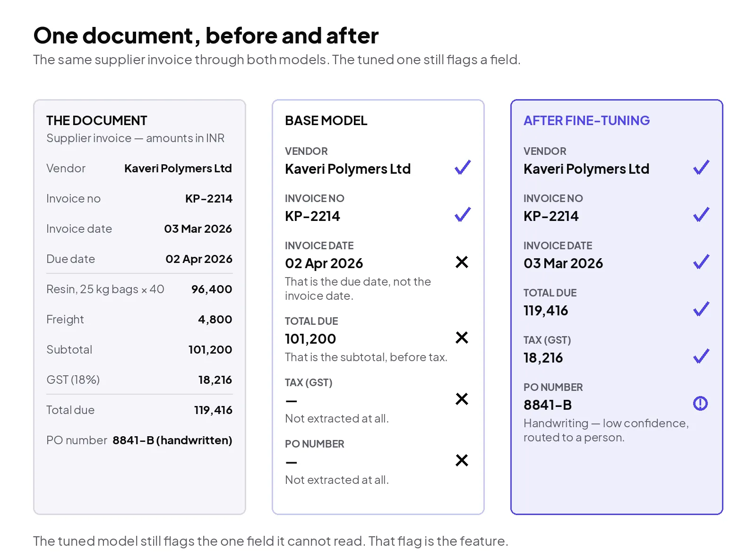Click Base Model invoice date '02 Apr 2026'
The height and width of the screenshot is (558, 756).
point(324,263)
